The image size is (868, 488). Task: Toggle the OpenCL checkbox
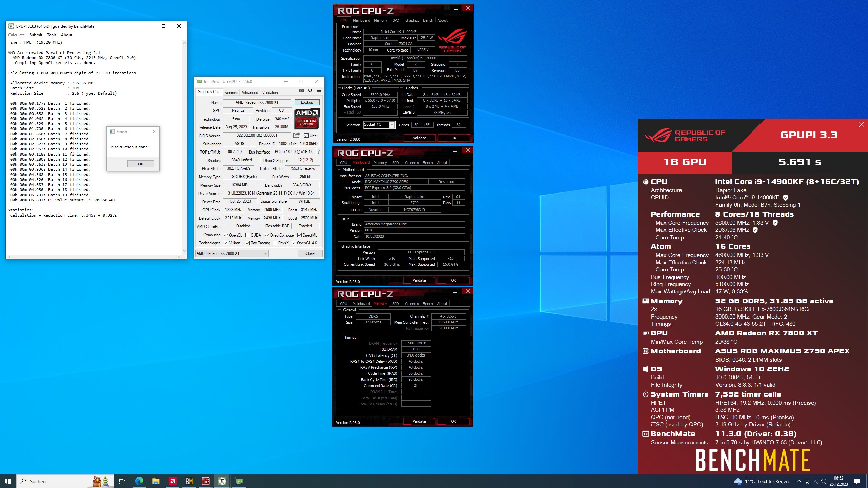[x=226, y=235]
